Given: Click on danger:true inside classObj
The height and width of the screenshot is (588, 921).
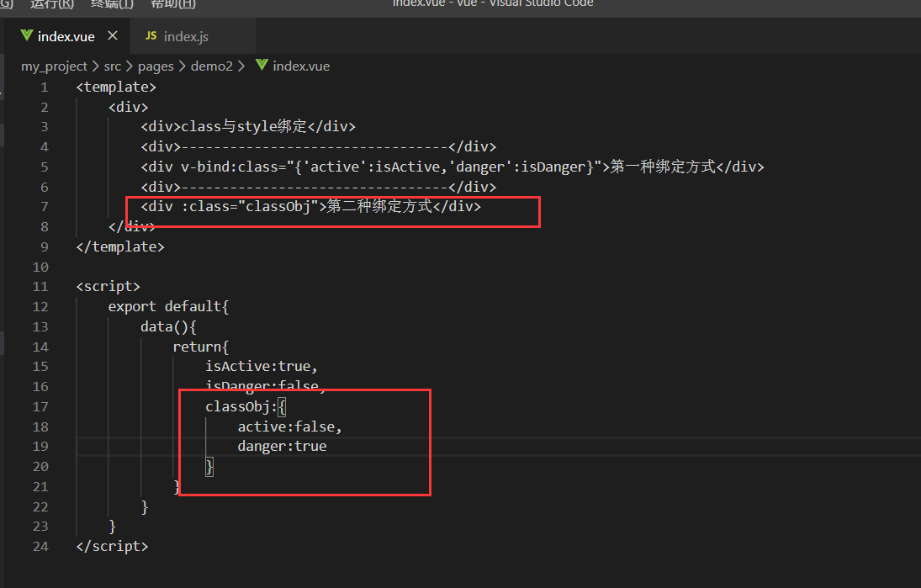Looking at the screenshot, I should [283, 446].
